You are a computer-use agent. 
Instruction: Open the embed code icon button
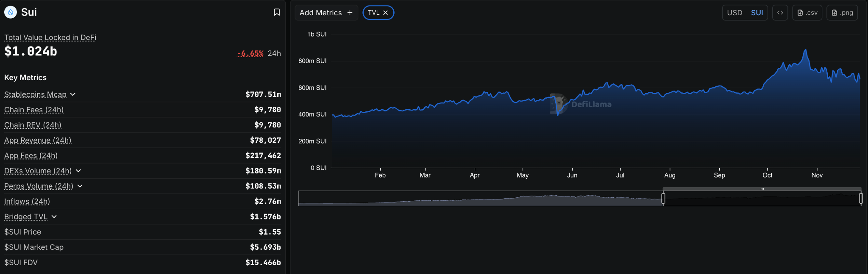(780, 13)
